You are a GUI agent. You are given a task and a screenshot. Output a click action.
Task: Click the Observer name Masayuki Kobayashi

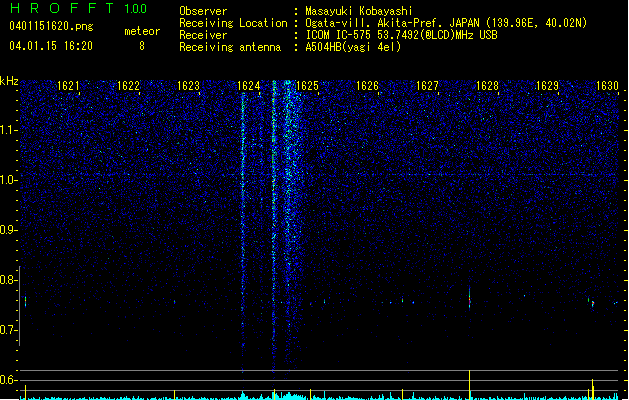(359, 11)
